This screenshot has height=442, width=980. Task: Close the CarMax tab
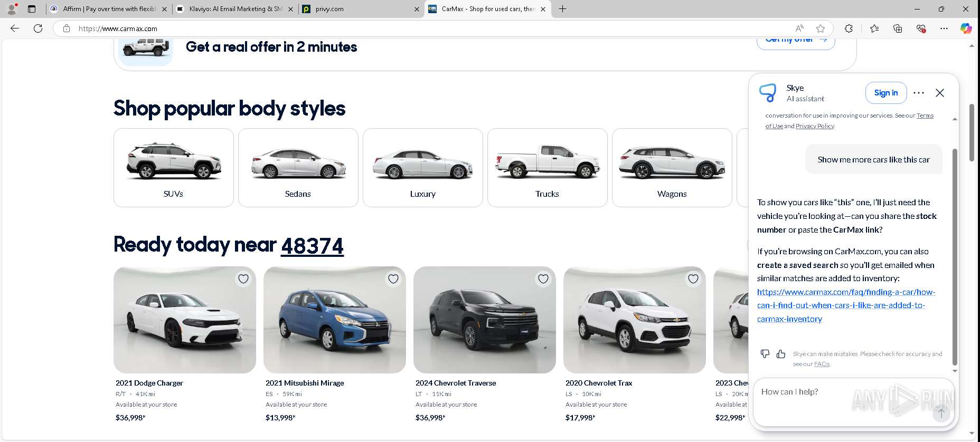(543, 9)
